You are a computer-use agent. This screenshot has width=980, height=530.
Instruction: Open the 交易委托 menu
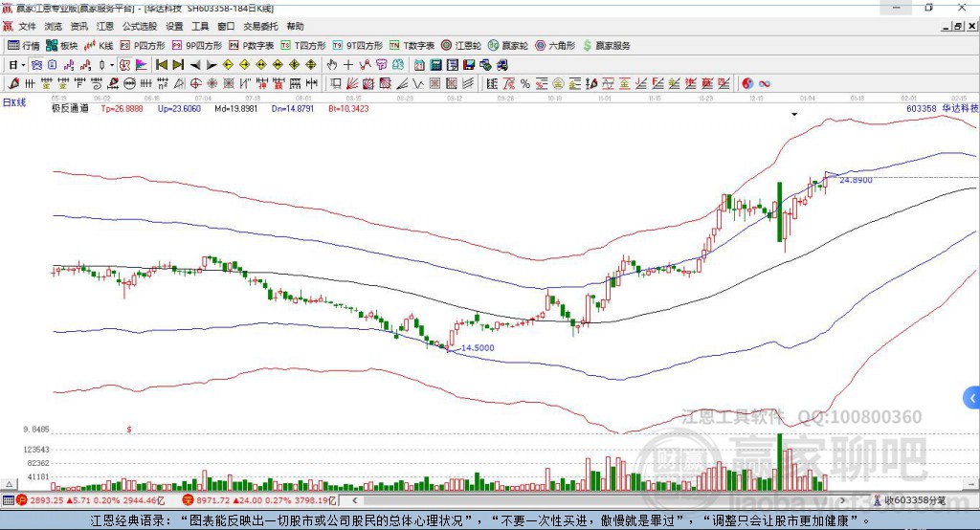coord(260,26)
